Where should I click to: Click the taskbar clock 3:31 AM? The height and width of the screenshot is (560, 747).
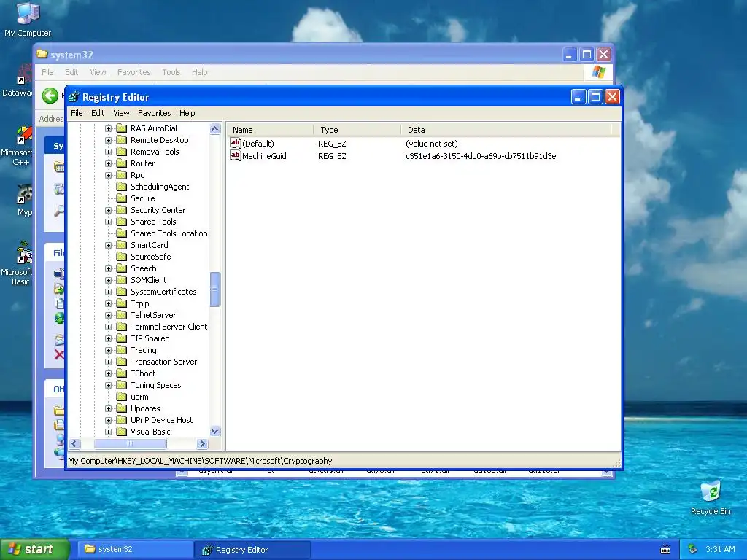pos(720,549)
